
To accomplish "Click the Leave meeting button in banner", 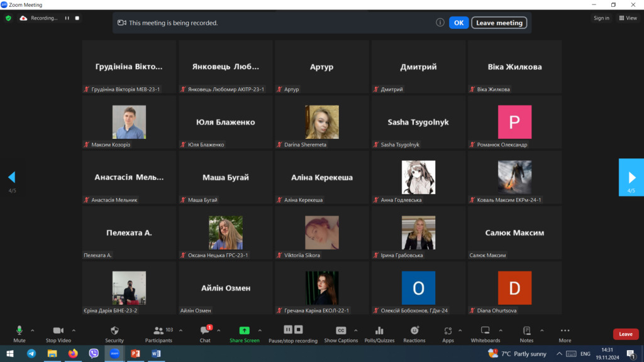I will (499, 23).
